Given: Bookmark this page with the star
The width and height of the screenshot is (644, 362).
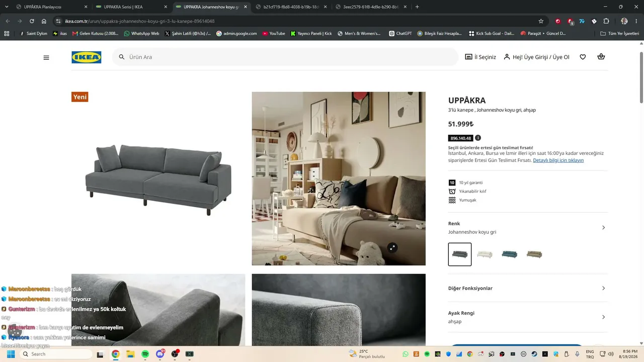Looking at the screenshot, I should click(x=541, y=21).
